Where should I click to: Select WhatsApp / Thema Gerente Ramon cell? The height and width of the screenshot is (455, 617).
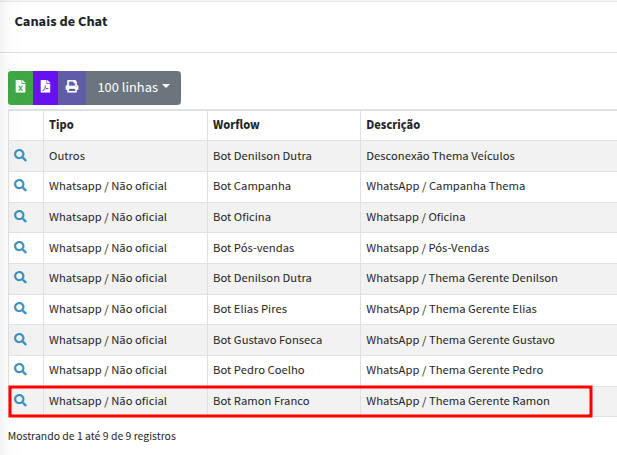458,401
